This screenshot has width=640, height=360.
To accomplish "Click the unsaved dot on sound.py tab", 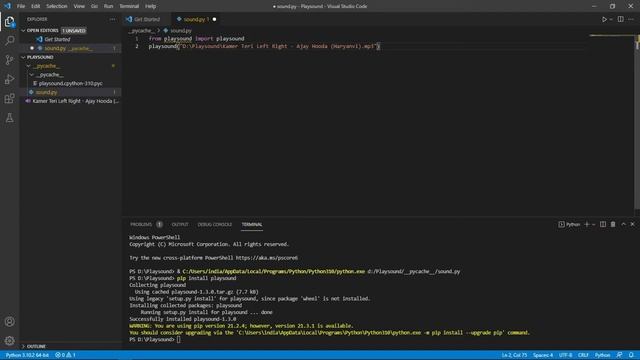I will pos(214,19).
